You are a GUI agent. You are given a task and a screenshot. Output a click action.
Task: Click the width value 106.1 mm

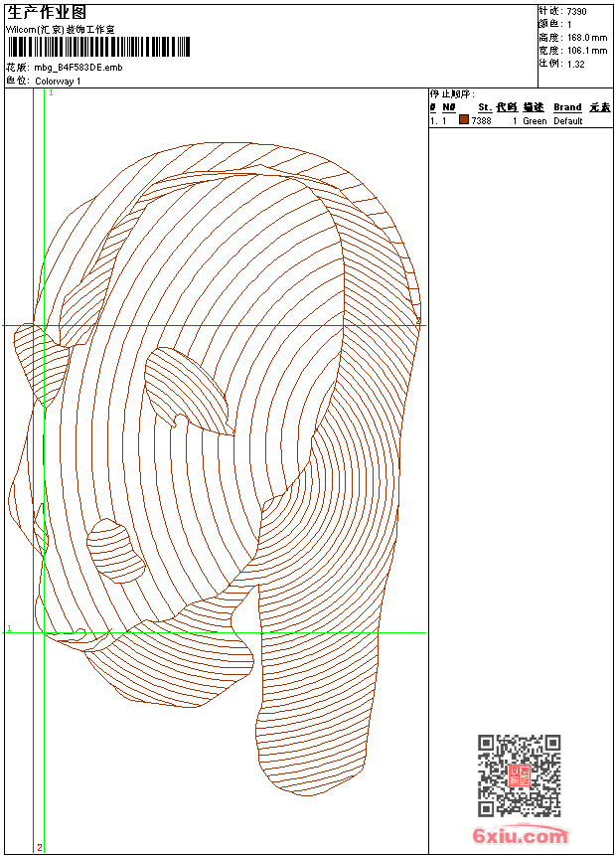click(586, 50)
